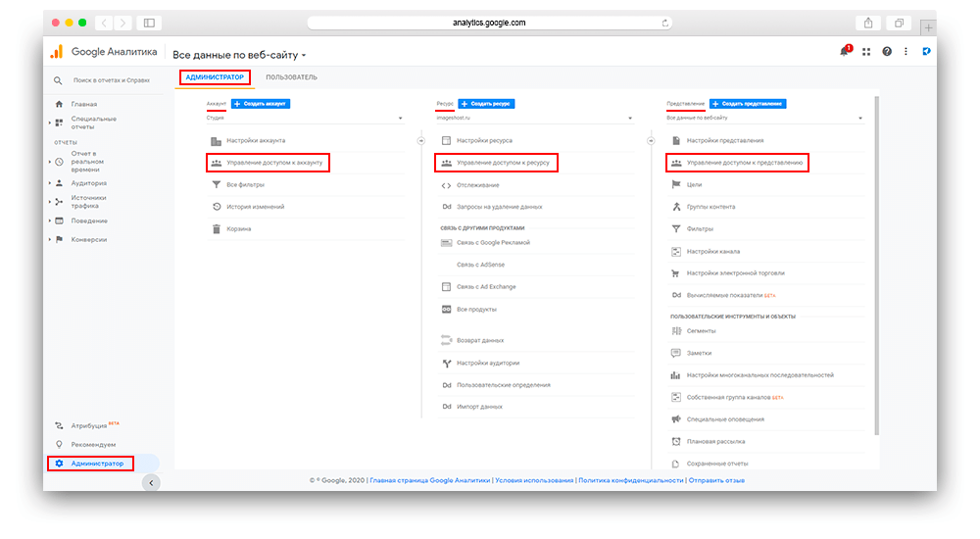
Task: Click the Отслеживание code brackets icon
Action: tap(446, 185)
